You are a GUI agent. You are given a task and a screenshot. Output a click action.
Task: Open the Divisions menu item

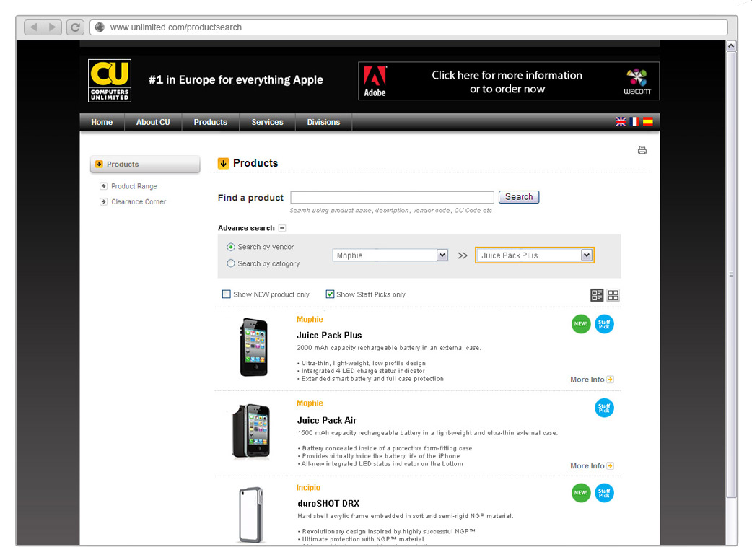coord(324,122)
